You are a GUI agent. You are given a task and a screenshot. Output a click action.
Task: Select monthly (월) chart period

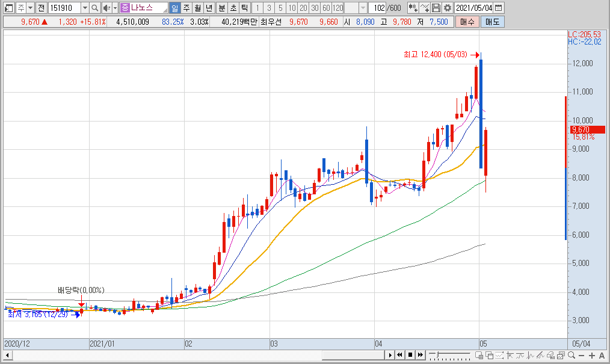(198, 8)
